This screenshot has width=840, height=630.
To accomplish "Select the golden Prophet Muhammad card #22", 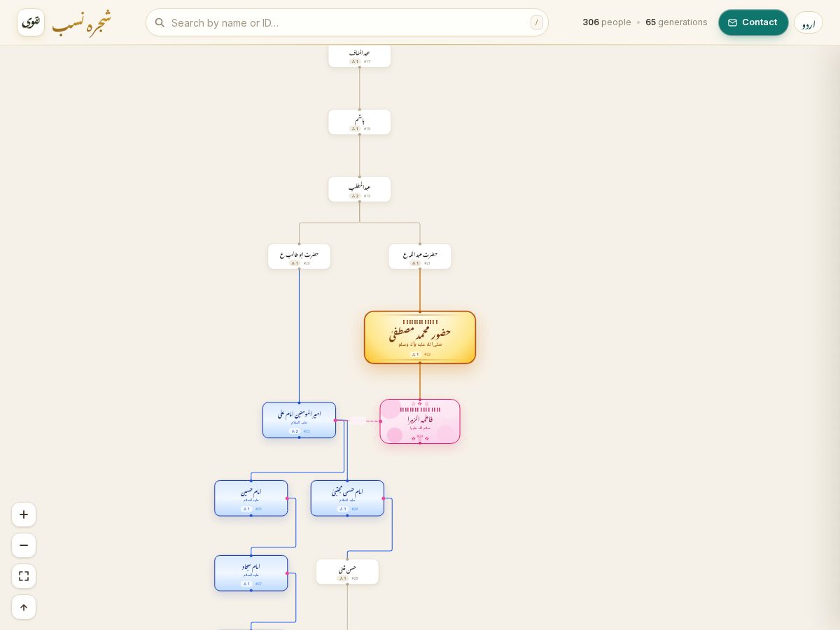I will pos(420,337).
